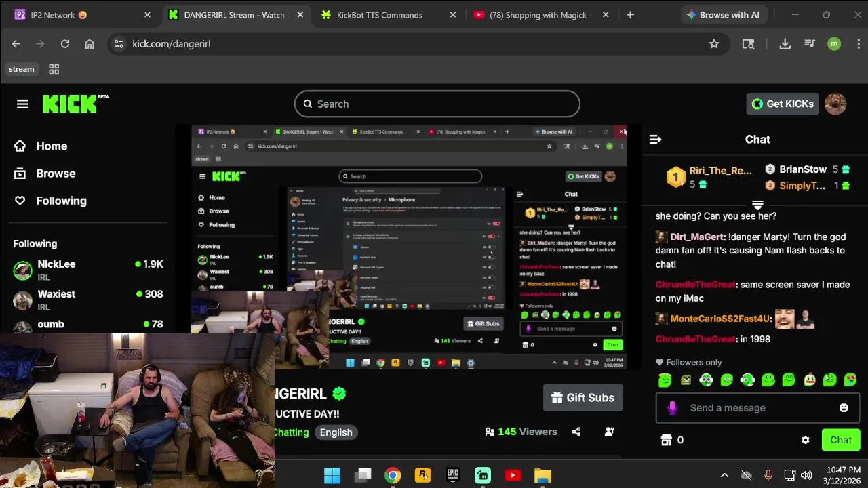Screen dimensions: 868x488
Task: Click the Gift Subs button
Action: [x=583, y=398]
